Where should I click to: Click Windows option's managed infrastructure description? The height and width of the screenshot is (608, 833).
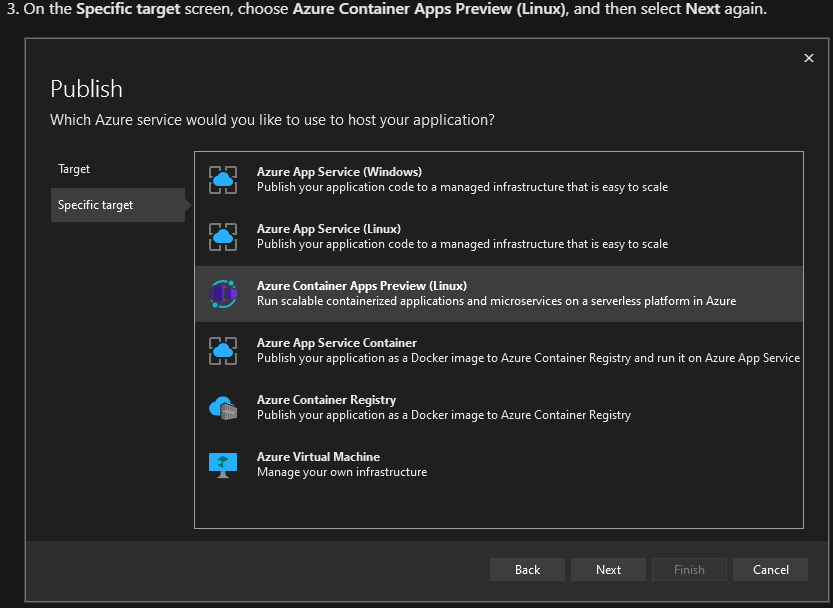click(x=463, y=187)
